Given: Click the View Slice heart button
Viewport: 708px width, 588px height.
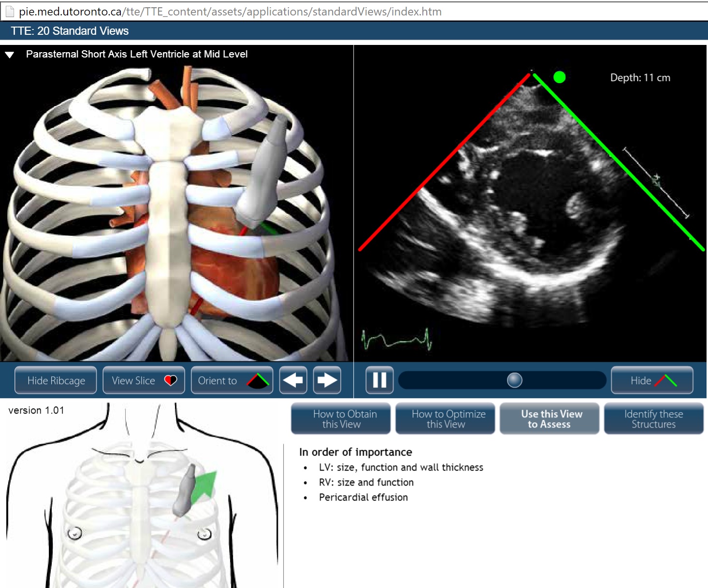Looking at the screenshot, I should tap(144, 380).
